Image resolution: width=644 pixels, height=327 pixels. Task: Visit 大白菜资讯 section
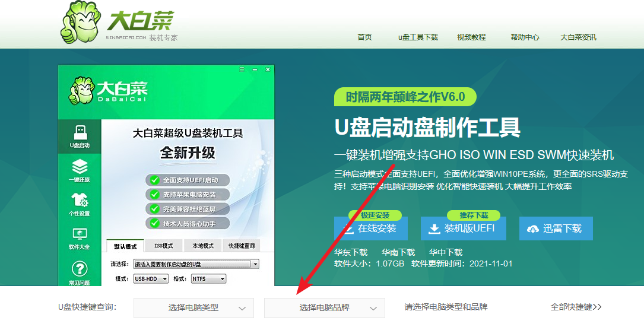coord(578,37)
